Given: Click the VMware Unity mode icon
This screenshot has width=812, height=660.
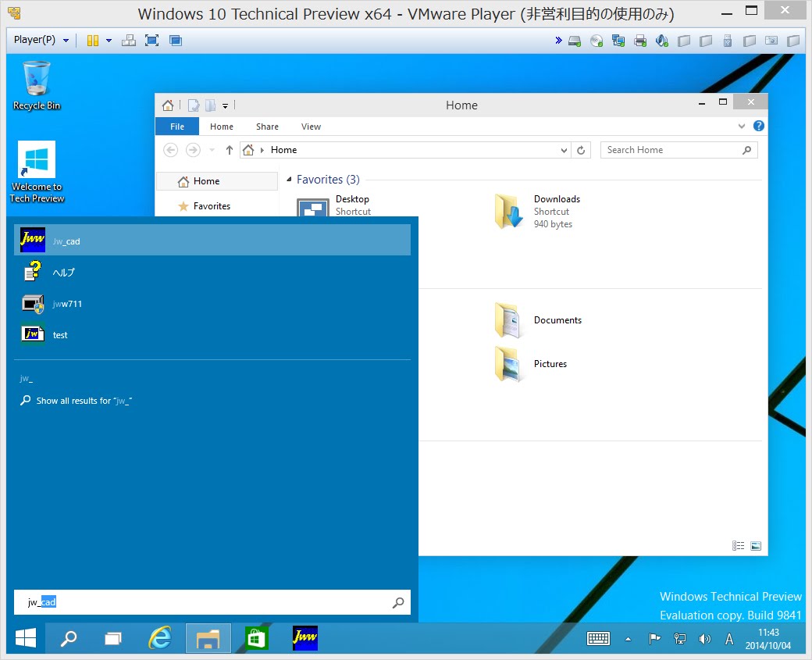Looking at the screenshot, I should click(176, 41).
